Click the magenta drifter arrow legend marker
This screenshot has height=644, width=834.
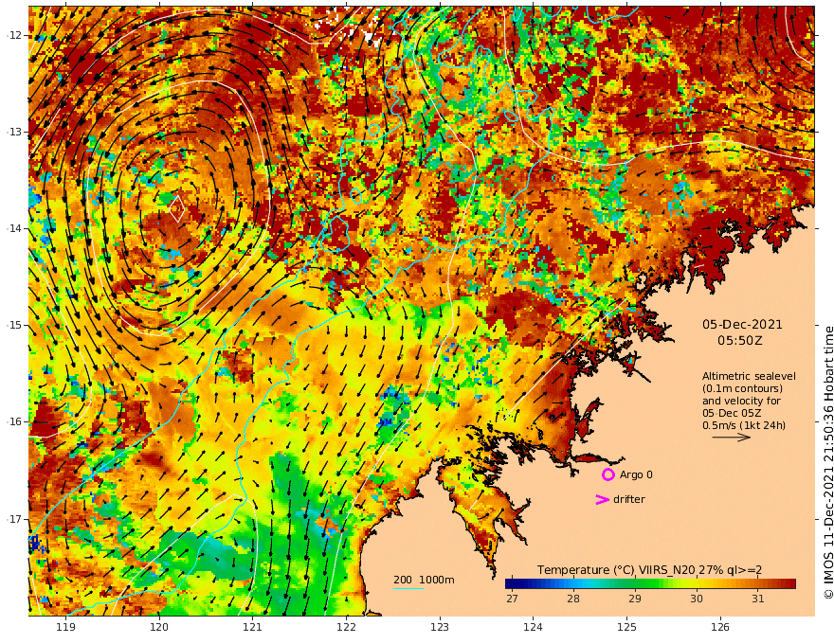(602, 499)
